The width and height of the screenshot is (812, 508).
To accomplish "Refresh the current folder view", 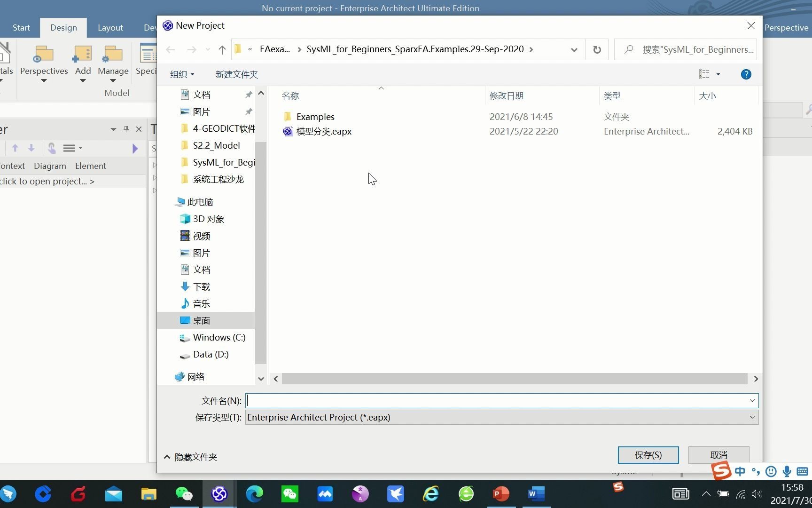I will click(596, 49).
